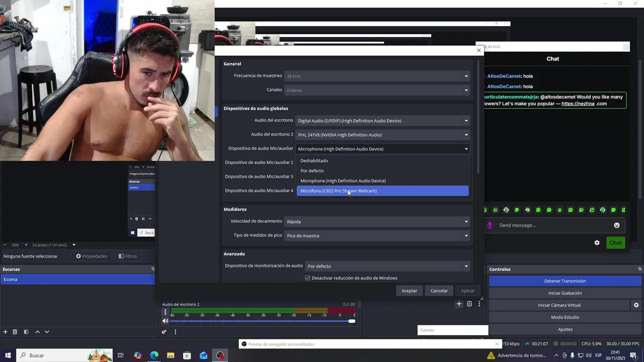Open chat settings gear icon
Image resolution: width=644 pixels, height=362 pixels.
[597, 243]
